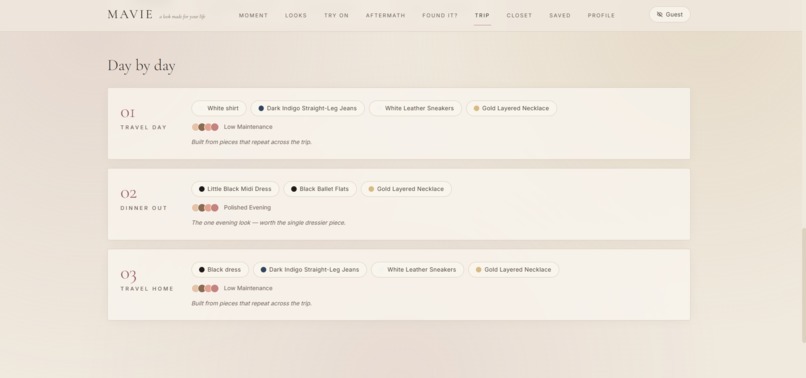Image resolution: width=806 pixels, height=378 pixels.
Task: Select Black dress chip in Travel Home
Action: (220, 269)
